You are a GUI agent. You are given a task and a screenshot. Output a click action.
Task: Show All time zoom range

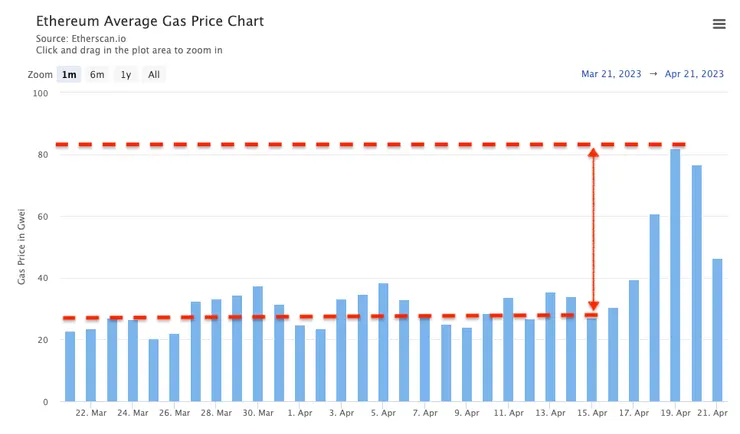tap(153, 74)
